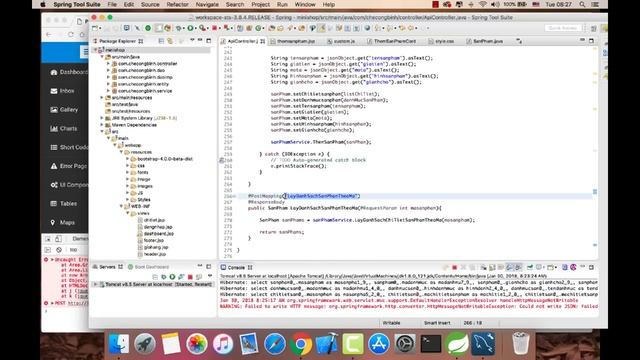Viewport: 640px width, 360px height.
Task: Collapse the src/main/java folder
Action: click(x=102, y=57)
